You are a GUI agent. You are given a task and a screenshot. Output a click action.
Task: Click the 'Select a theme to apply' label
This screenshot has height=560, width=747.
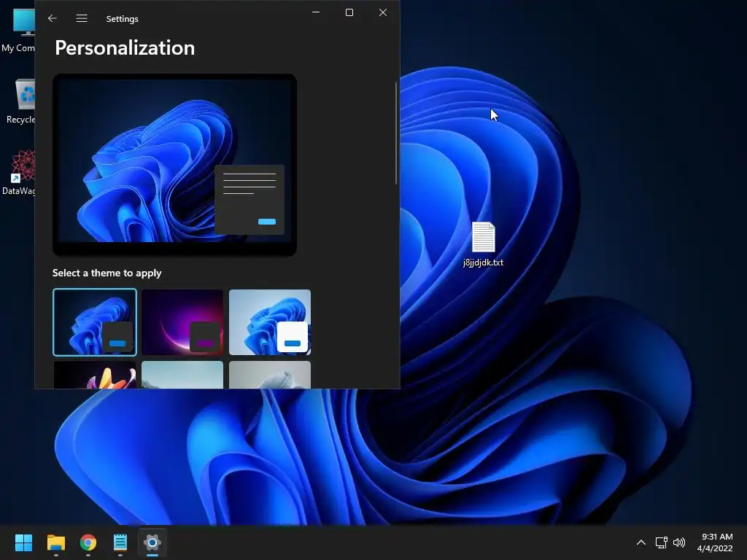point(107,273)
